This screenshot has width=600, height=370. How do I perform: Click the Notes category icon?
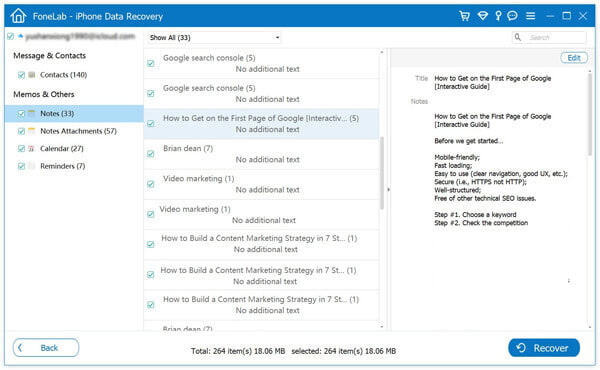tap(32, 113)
